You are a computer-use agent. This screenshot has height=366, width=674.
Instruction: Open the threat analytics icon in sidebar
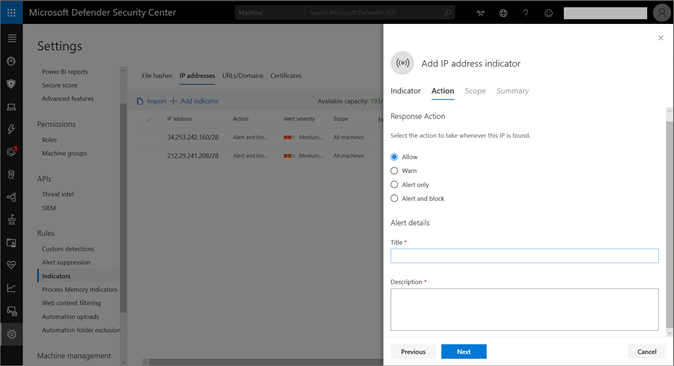pos(12,220)
